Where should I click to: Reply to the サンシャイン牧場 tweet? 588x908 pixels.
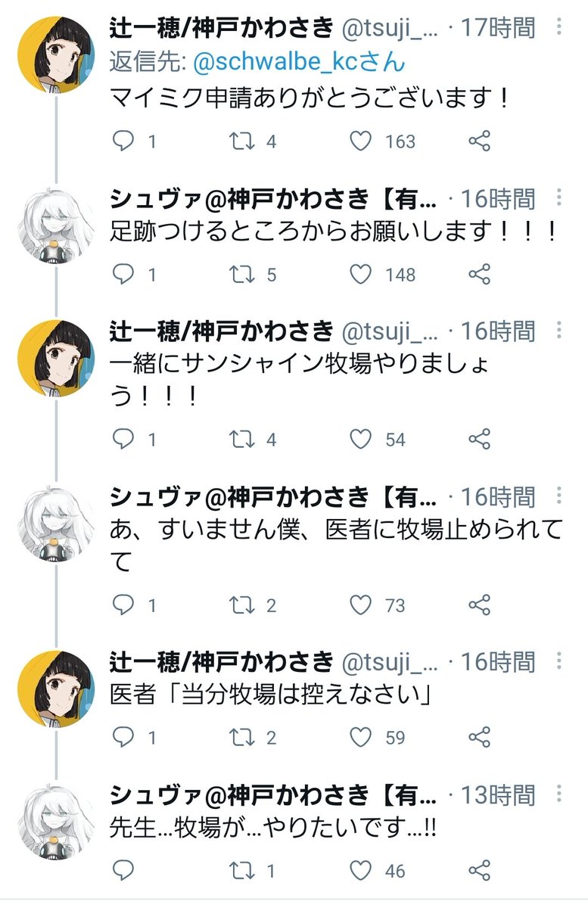tap(123, 439)
